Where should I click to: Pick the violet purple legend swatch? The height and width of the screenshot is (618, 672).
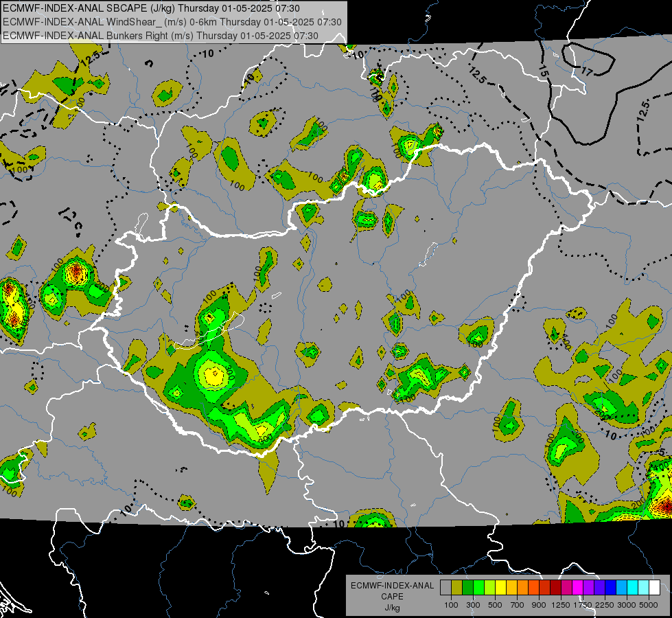(588, 588)
